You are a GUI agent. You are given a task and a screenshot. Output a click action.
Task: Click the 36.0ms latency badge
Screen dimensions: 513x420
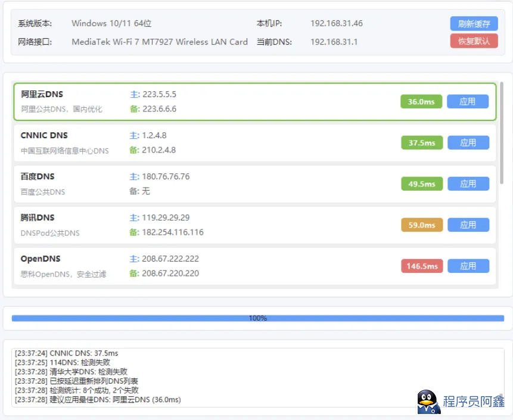click(421, 102)
